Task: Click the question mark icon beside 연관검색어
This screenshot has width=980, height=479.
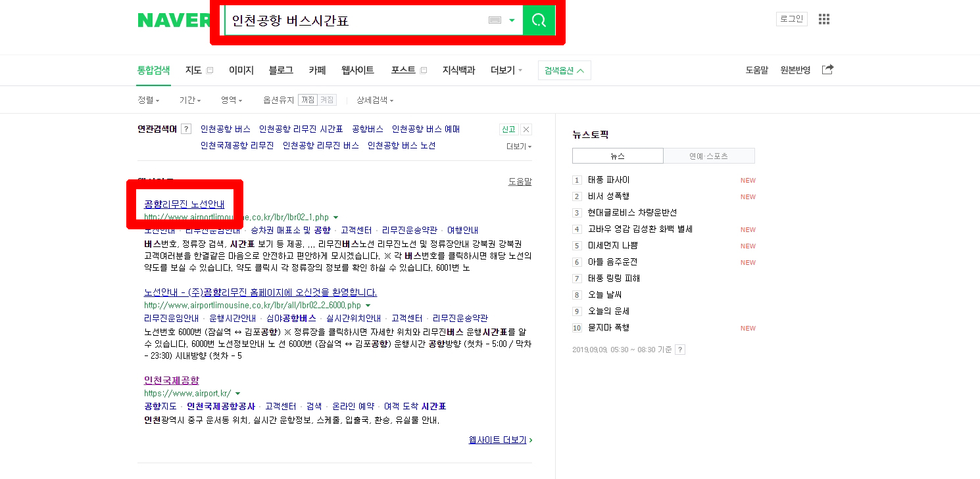Action: click(186, 129)
